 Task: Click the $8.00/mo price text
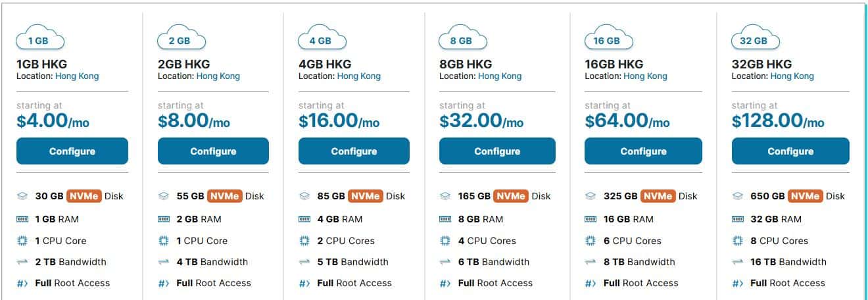[x=194, y=121]
